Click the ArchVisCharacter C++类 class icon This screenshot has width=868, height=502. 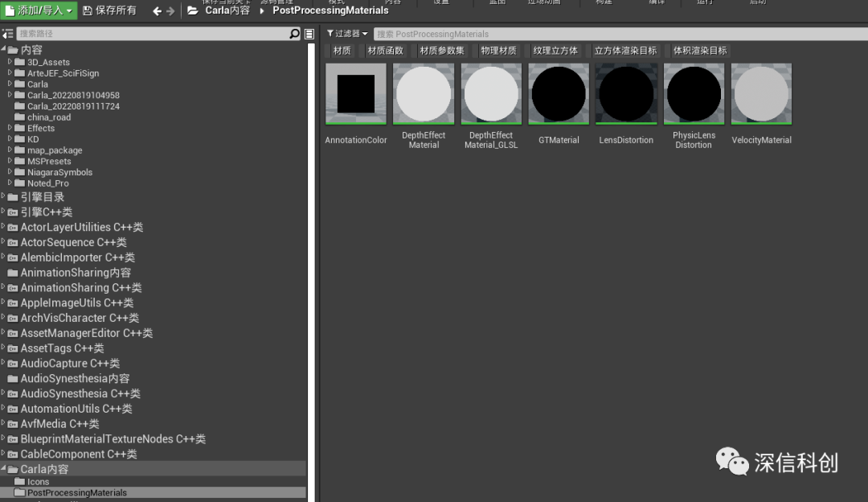click(x=13, y=318)
